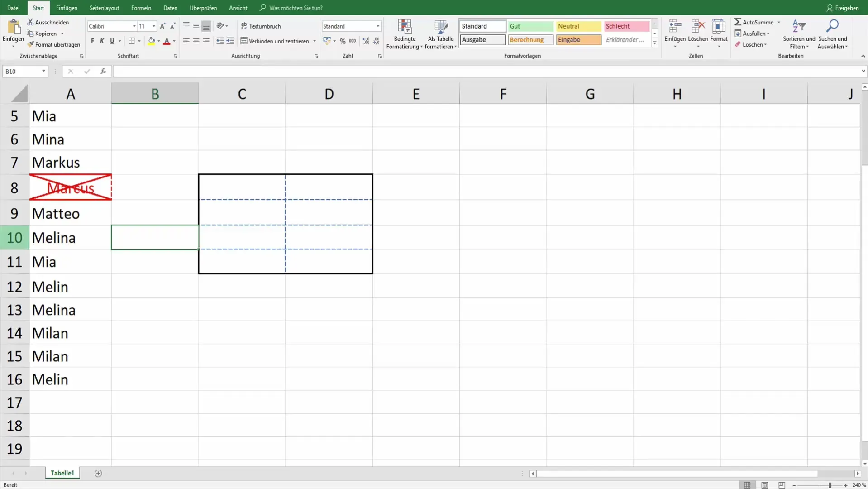This screenshot has width=868, height=489.
Task: Click the text orientation icon
Action: [x=220, y=26]
